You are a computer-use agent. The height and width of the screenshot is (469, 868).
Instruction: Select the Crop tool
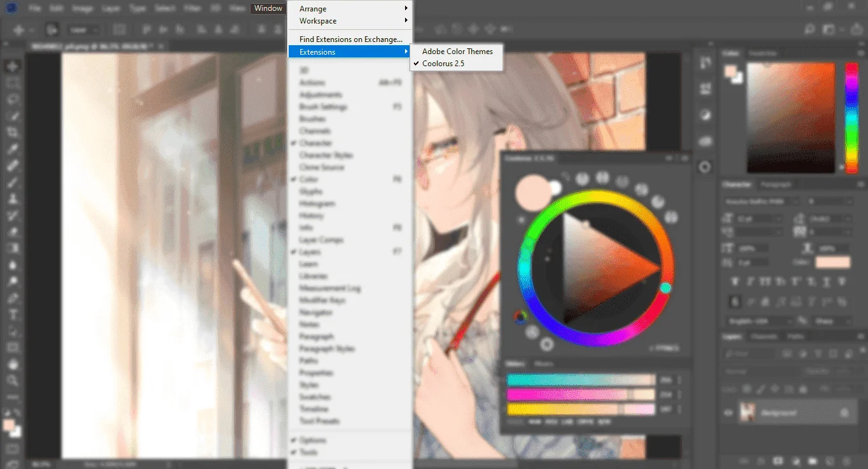[13, 132]
